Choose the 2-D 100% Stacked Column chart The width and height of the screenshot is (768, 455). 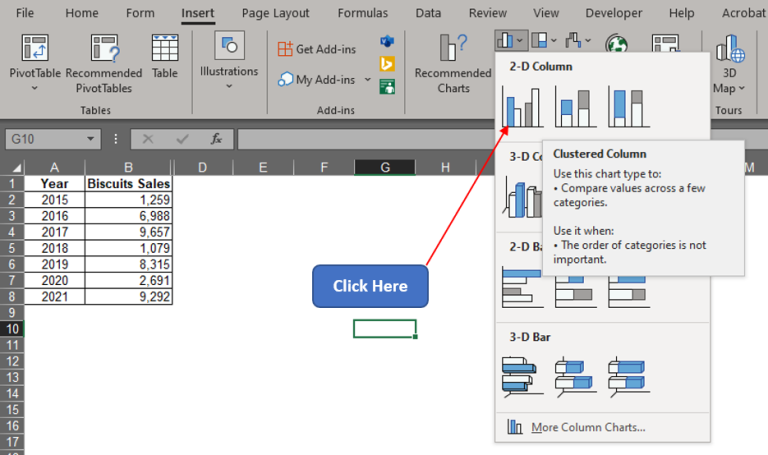pyautogui.click(x=629, y=107)
